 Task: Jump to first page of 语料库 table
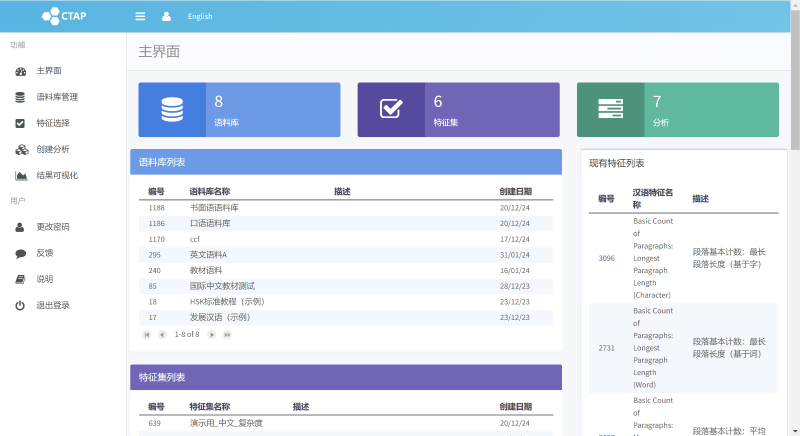point(147,334)
